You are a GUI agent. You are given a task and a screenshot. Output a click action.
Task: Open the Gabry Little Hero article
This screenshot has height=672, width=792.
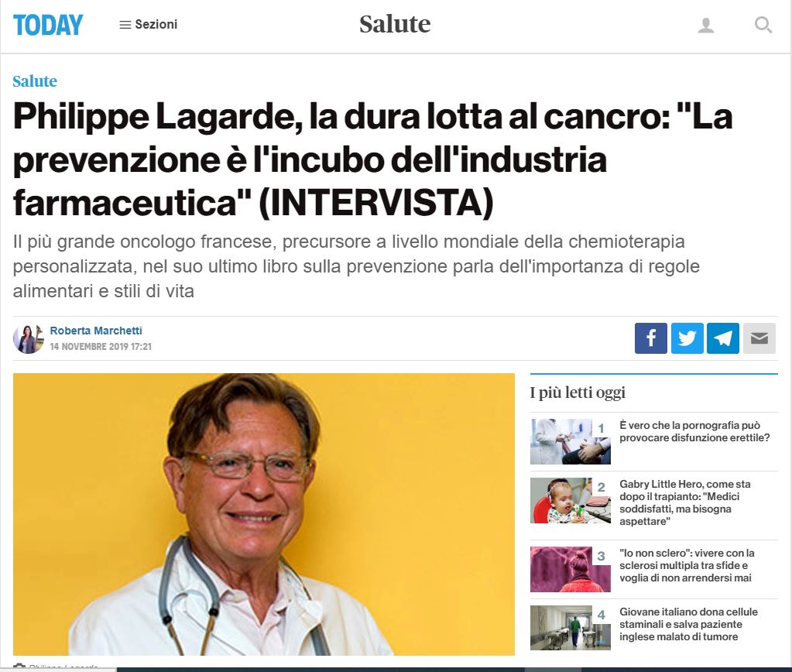(x=685, y=502)
